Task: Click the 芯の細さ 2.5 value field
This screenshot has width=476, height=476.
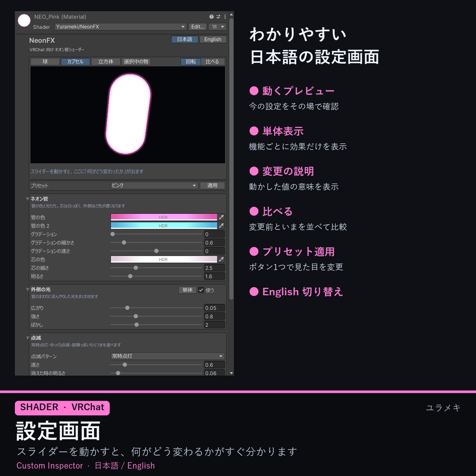Action: tap(214, 268)
